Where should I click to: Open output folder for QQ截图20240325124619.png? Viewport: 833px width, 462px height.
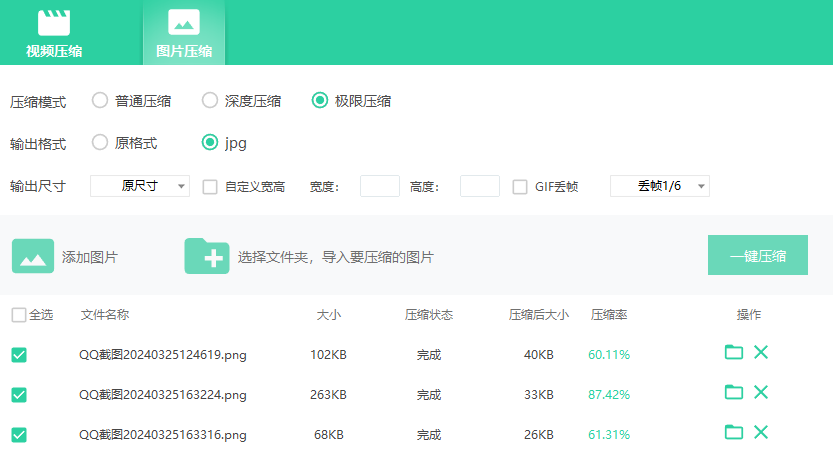tap(734, 352)
